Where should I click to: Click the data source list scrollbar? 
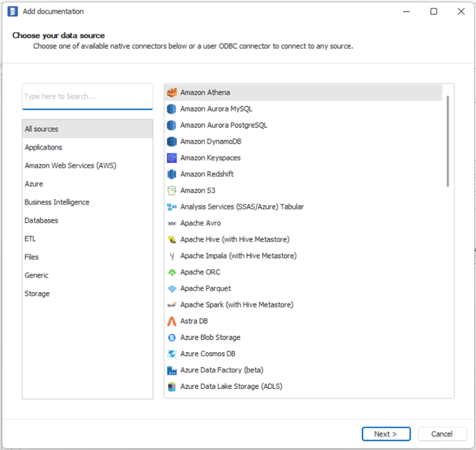tap(448, 141)
